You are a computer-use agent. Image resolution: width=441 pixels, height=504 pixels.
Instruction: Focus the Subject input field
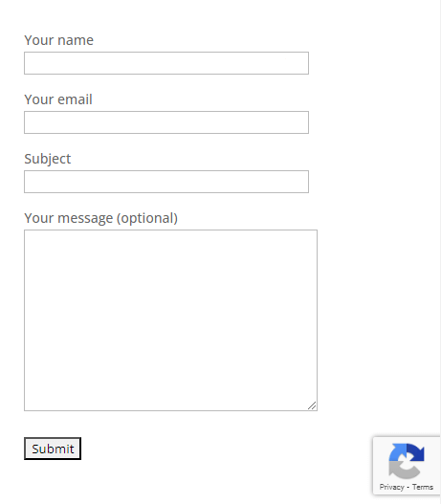point(166,182)
